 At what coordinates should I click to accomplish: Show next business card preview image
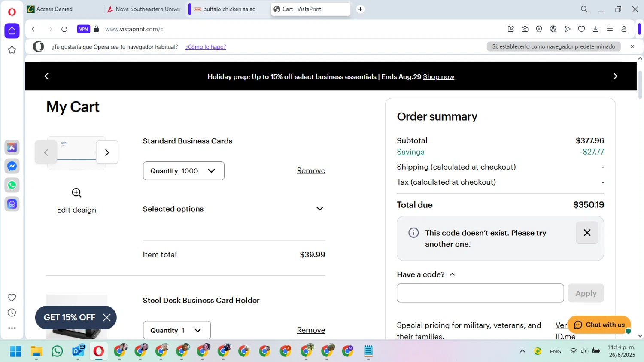107,152
